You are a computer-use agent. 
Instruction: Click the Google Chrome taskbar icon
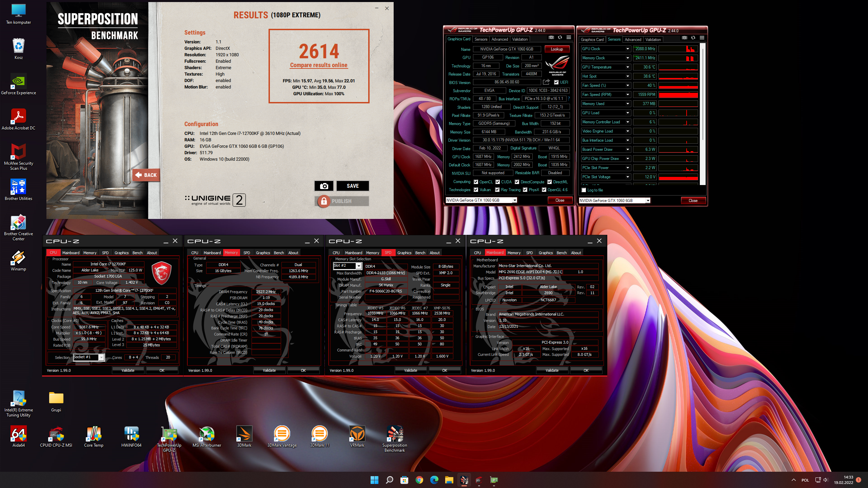(x=419, y=480)
